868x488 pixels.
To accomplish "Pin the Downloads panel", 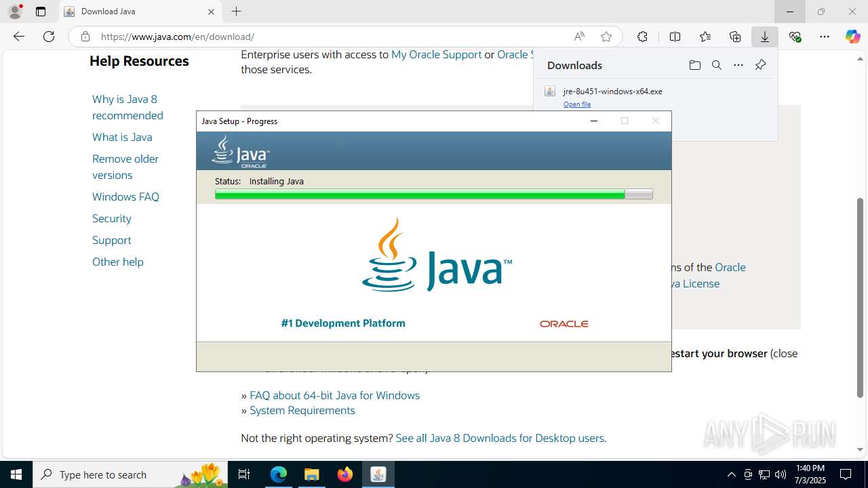I will (x=760, y=65).
